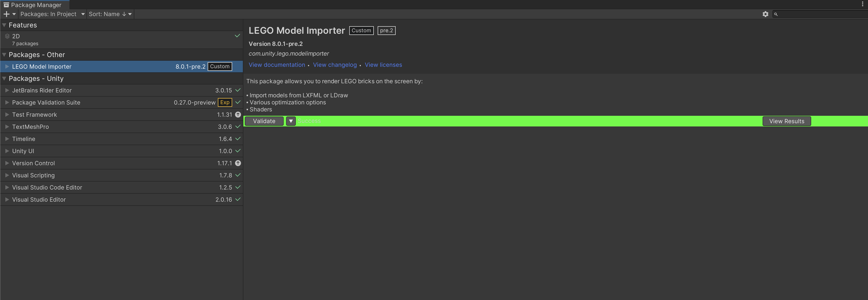Click the checkmark beside Visual Scripting
The image size is (868, 300).
238,175
